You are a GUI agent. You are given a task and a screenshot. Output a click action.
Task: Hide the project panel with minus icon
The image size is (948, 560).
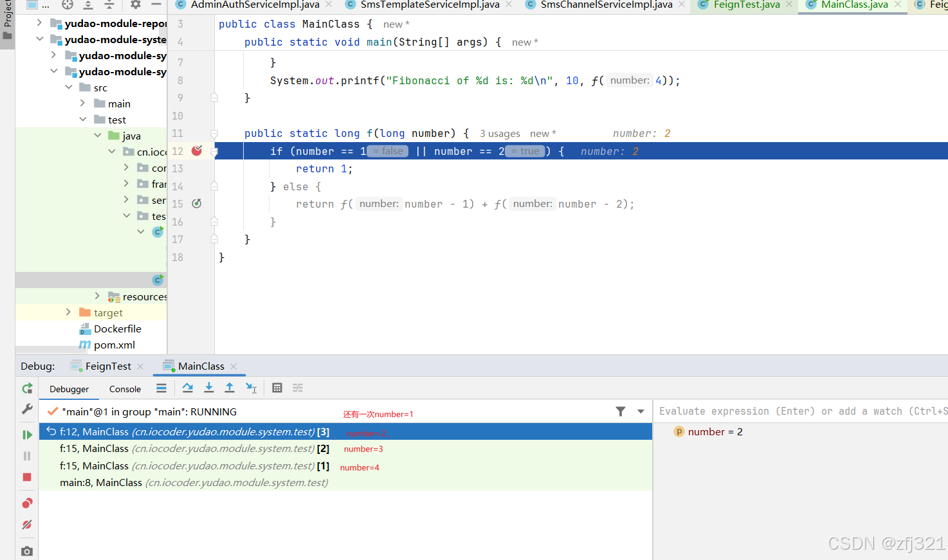(x=156, y=5)
